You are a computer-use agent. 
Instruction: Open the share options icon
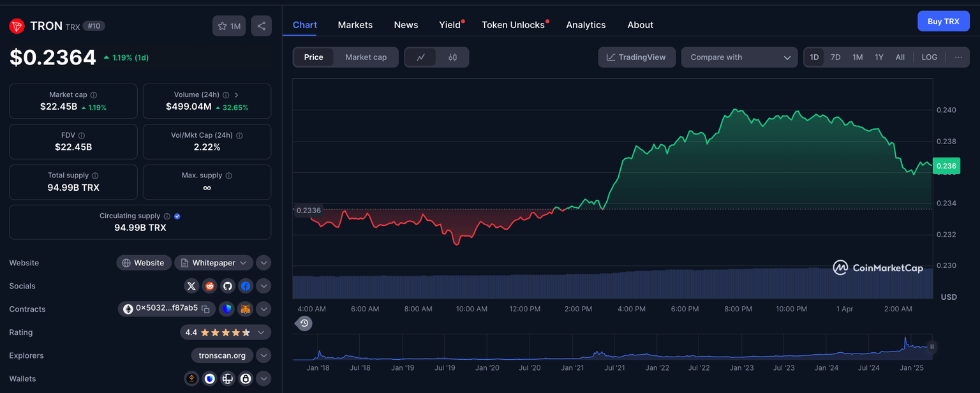tap(261, 26)
